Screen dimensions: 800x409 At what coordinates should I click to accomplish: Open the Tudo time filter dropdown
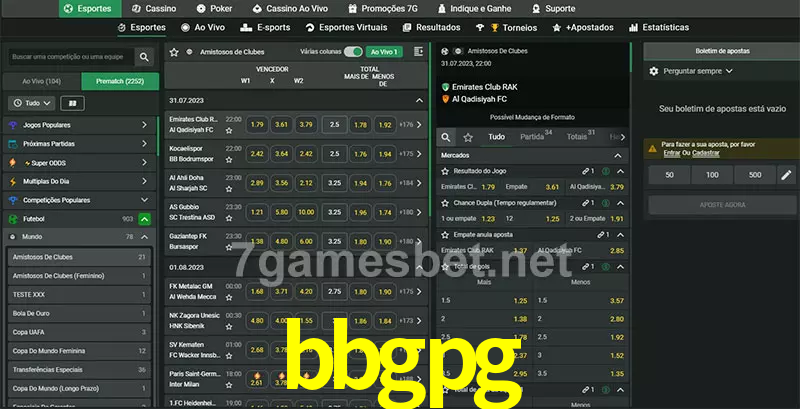point(32,103)
